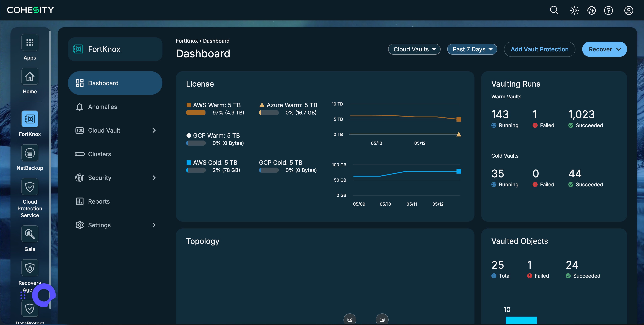Open the user account profile icon
This screenshot has height=325, width=644.
[x=628, y=10]
